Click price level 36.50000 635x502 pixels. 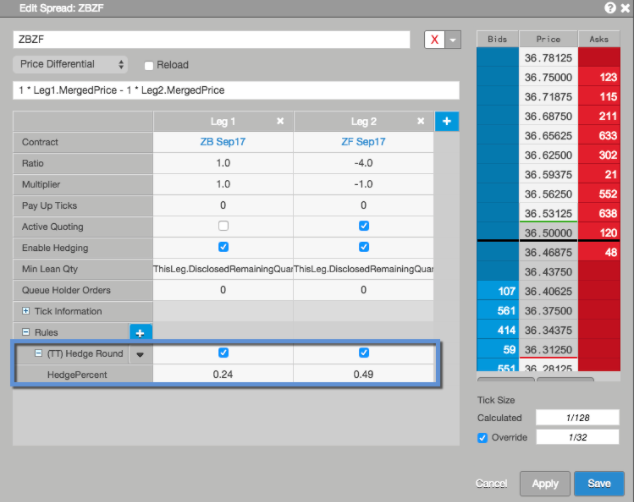548,233
